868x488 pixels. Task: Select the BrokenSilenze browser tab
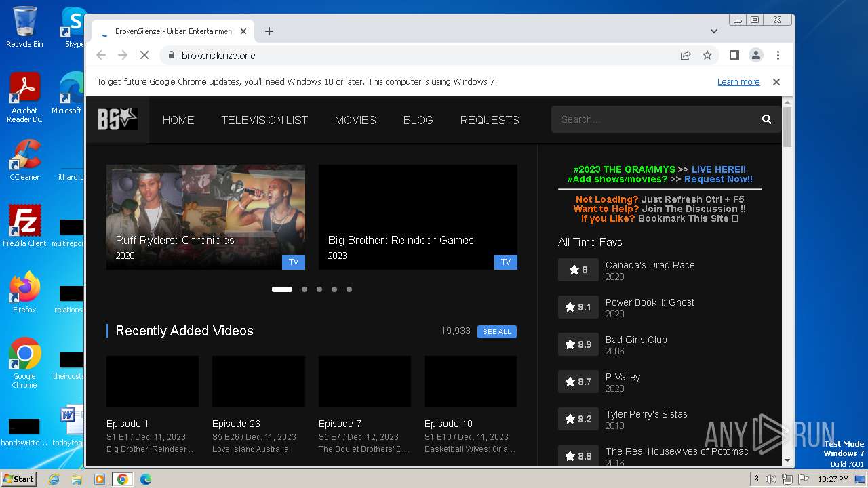coord(173,31)
